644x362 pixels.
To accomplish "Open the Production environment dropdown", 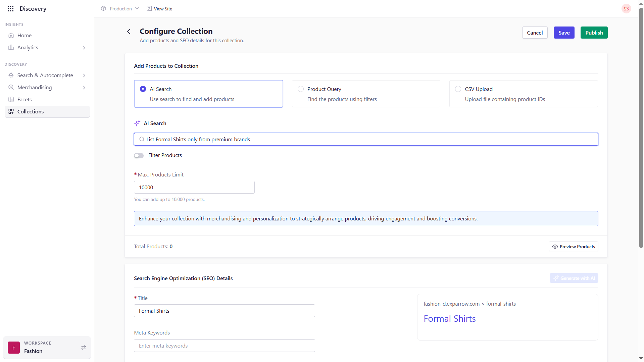I will [x=120, y=9].
